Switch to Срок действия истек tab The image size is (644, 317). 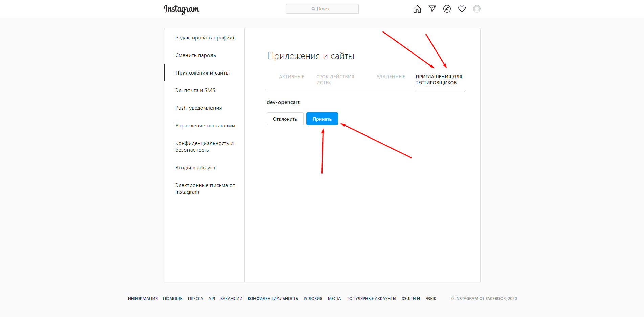tap(335, 80)
